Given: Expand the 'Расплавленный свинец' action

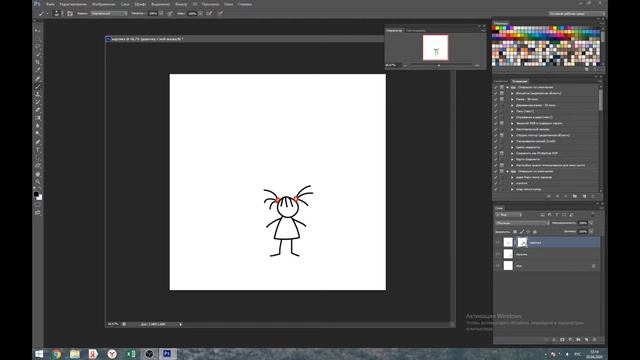Looking at the screenshot, I should click(x=512, y=129).
